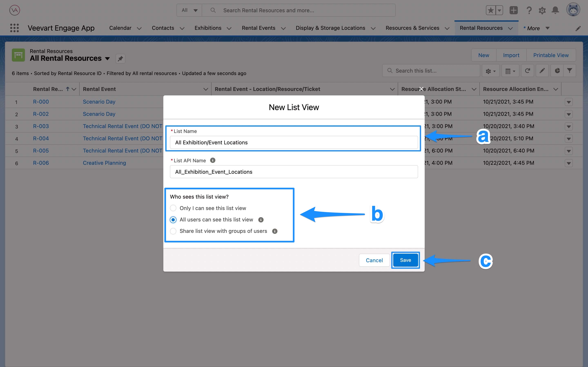
Task: Click inside the List API Name field
Action: tap(293, 172)
